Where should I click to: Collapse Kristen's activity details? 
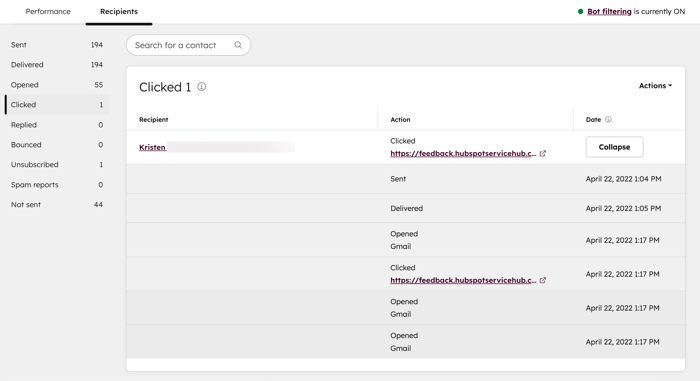click(x=614, y=147)
